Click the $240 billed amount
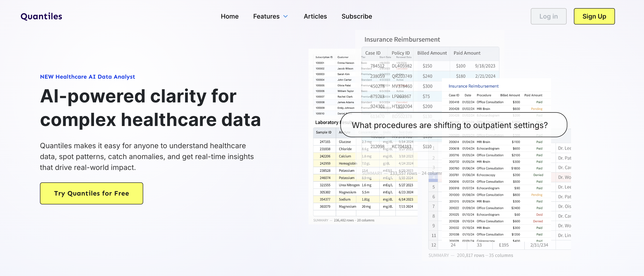This screenshot has height=276, width=644. 427,76
